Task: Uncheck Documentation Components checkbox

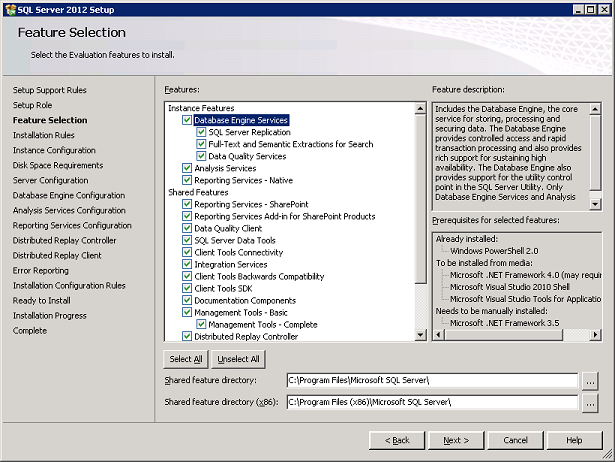Action: (x=187, y=300)
